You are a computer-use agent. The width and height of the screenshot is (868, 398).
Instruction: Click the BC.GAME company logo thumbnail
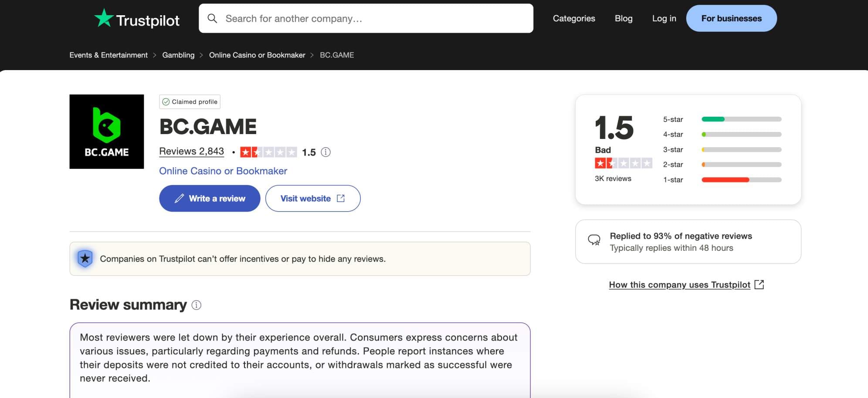(107, 132)
